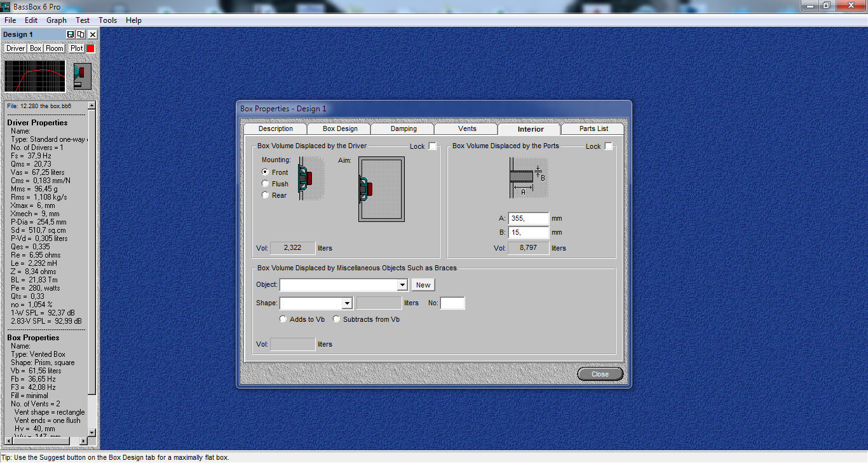Close the Design 1 panel with X icon
Image resolution: width=868 pixels, height=463 pixels.
(x=93, y=34)
